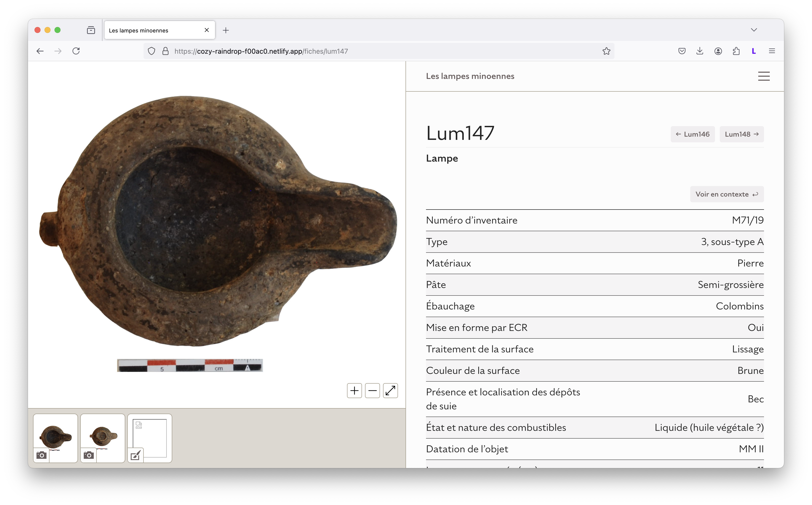Reload the current page
The height and width of the screenshot is (505, 812).
coord(76,51)
